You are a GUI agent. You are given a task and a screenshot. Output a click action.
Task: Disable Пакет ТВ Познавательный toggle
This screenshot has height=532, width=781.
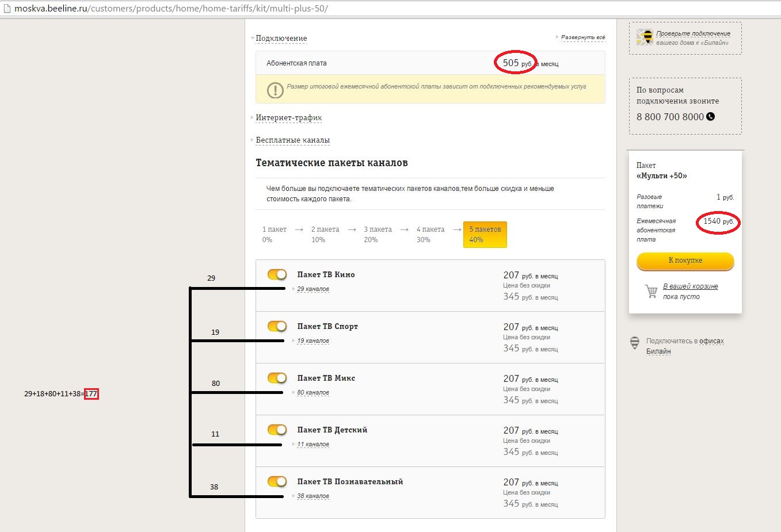pos(277,481)
